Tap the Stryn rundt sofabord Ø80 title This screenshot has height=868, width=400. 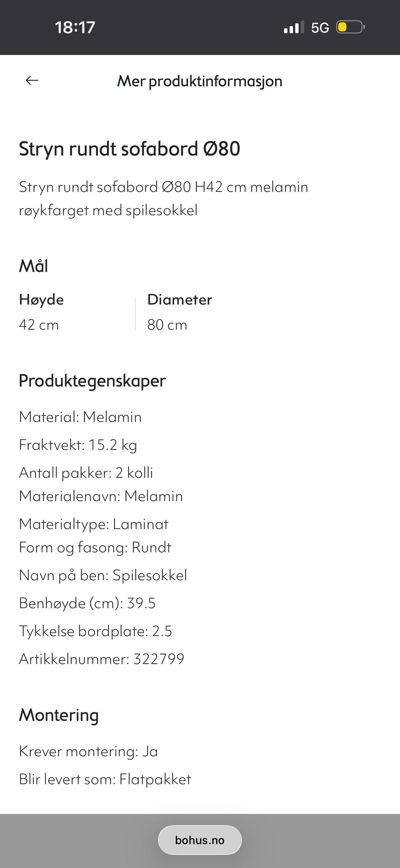129,148
